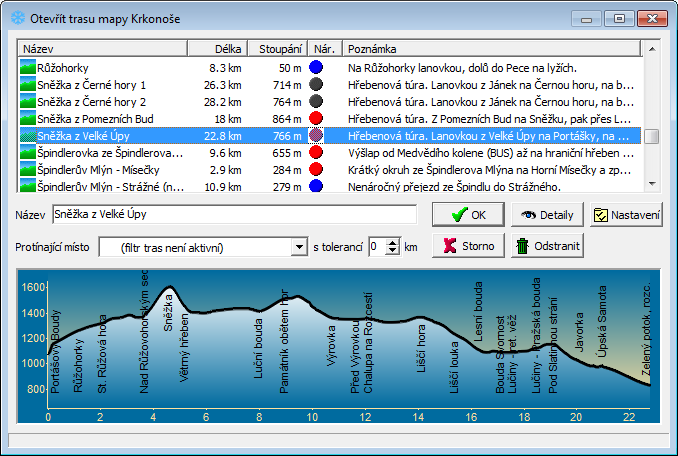
Task: Click the route icon of Špindlerův Mlýn - Mísečky
Action: coord(28,170)
